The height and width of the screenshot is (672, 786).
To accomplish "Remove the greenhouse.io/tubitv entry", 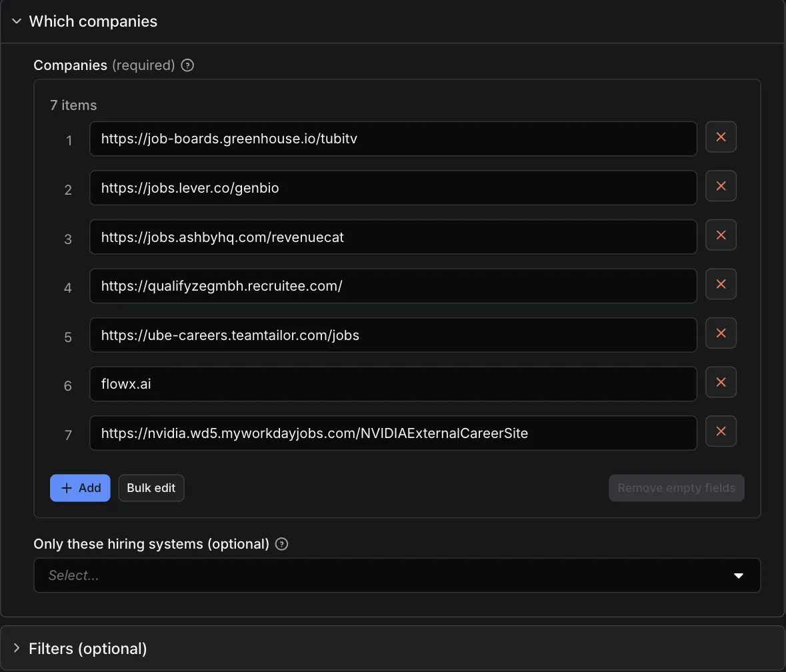I will [x=721, y=137].
